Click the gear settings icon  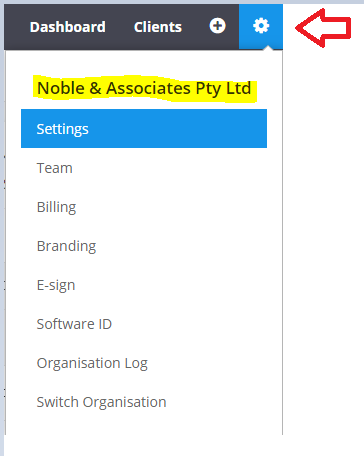(261, 26)
